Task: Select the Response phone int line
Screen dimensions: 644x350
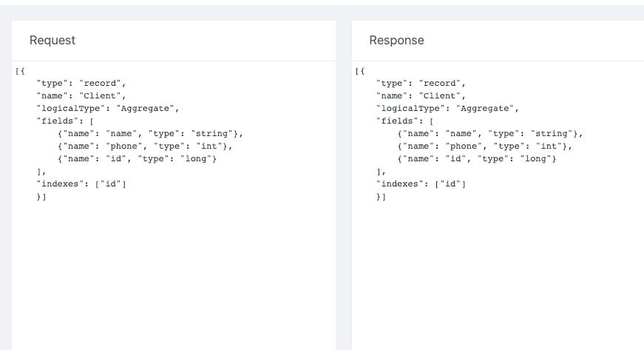Action: tap(484, 147)
